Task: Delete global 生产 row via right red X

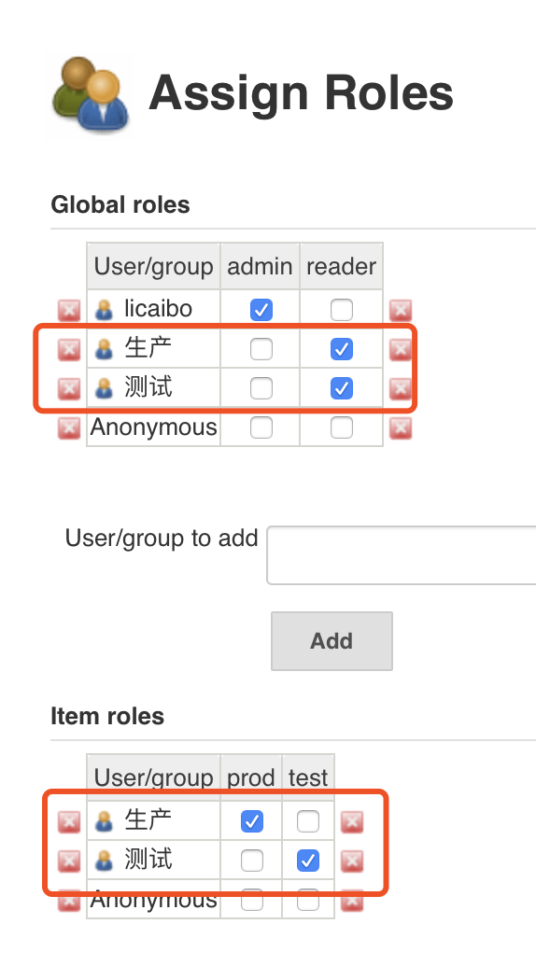Action: point(401,349)
